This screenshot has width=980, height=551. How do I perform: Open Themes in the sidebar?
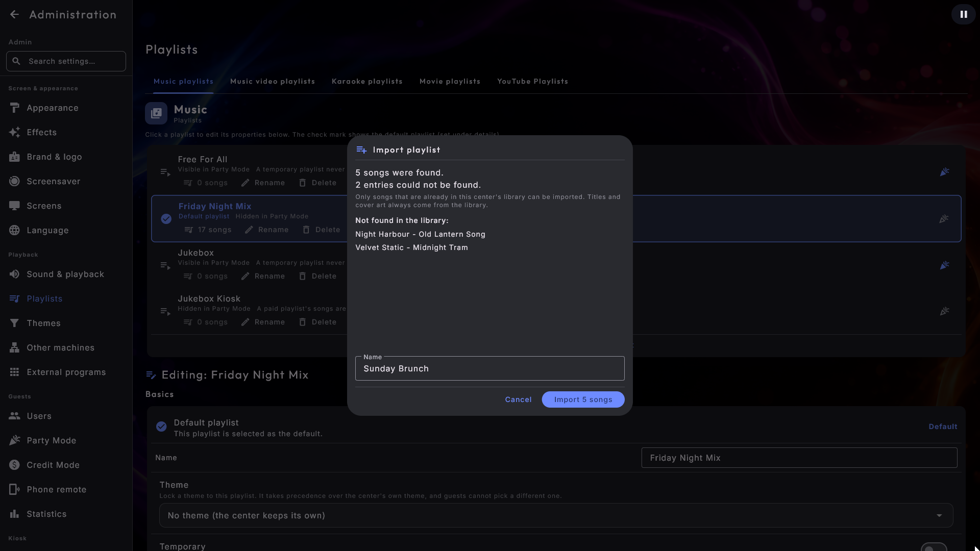[x=66, y=323]
